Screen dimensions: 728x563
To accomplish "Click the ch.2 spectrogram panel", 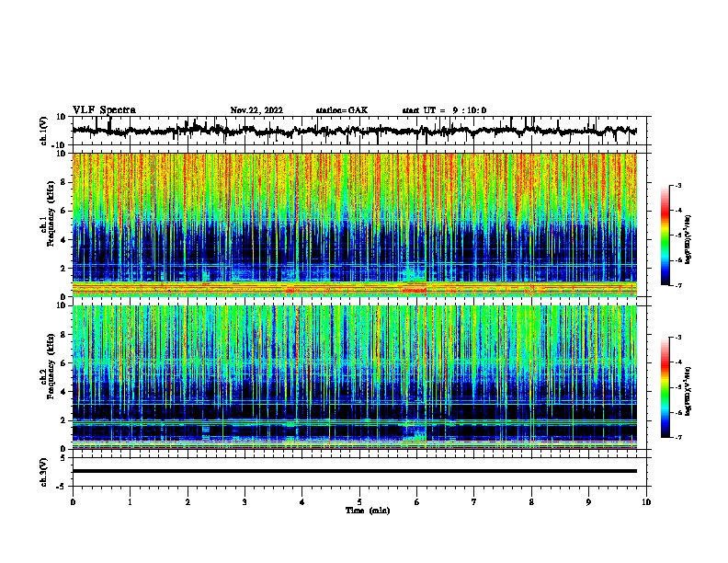I will (355, 377).
